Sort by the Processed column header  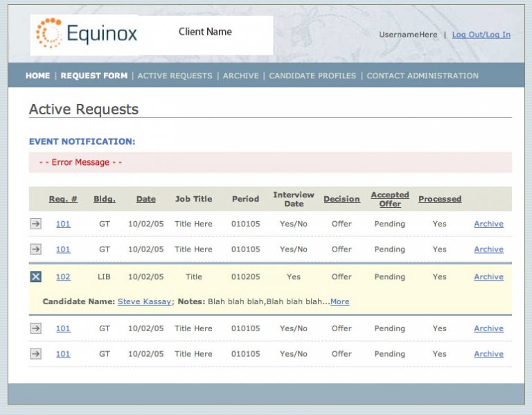[439, 199]
